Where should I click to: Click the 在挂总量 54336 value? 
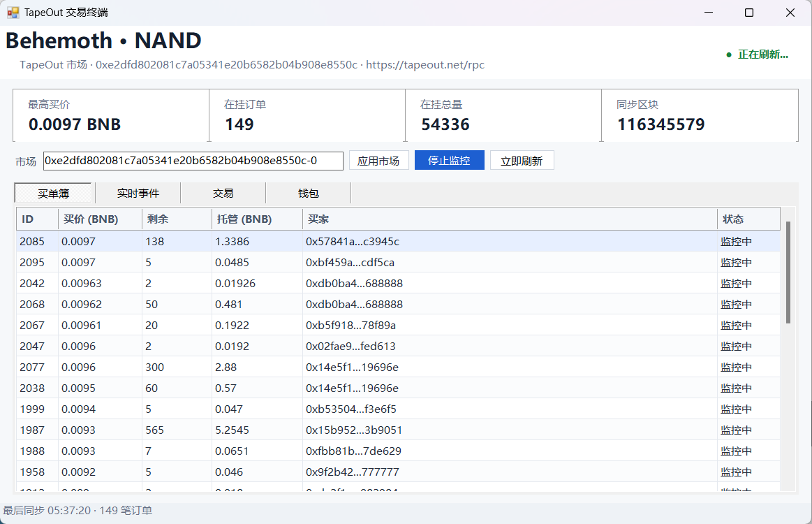point(445,124)
